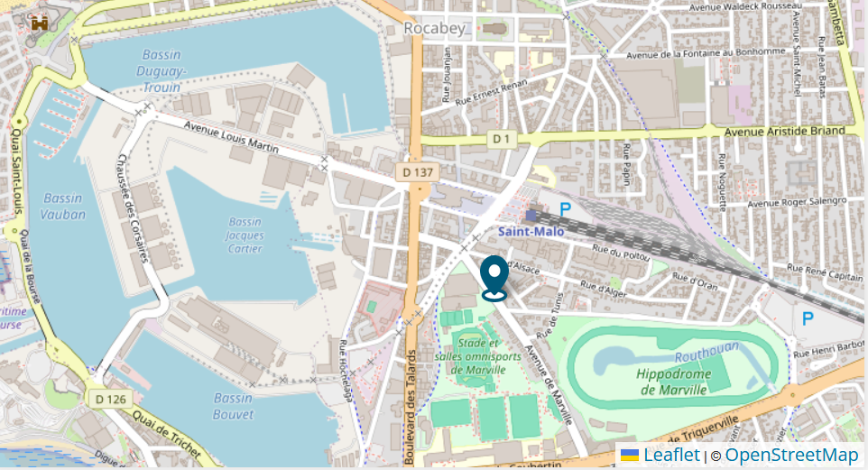Click the Saint-Malo station label
868x470 pixels.
click(531, 232)
